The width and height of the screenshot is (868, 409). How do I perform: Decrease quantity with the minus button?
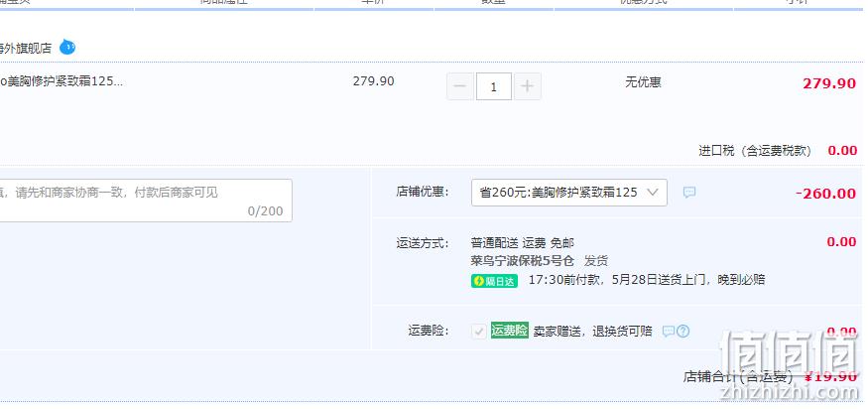pyautogui.click(x=460, y=87)
